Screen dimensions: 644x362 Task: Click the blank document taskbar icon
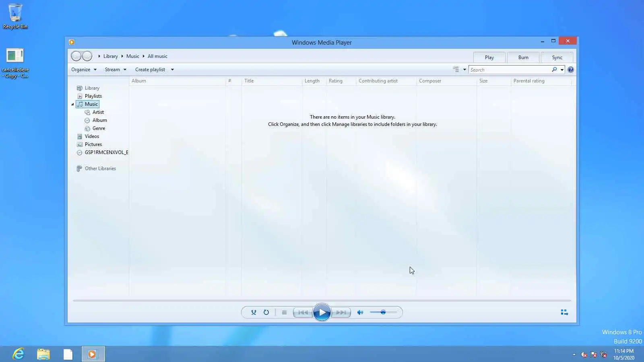[x=68, y=354]
